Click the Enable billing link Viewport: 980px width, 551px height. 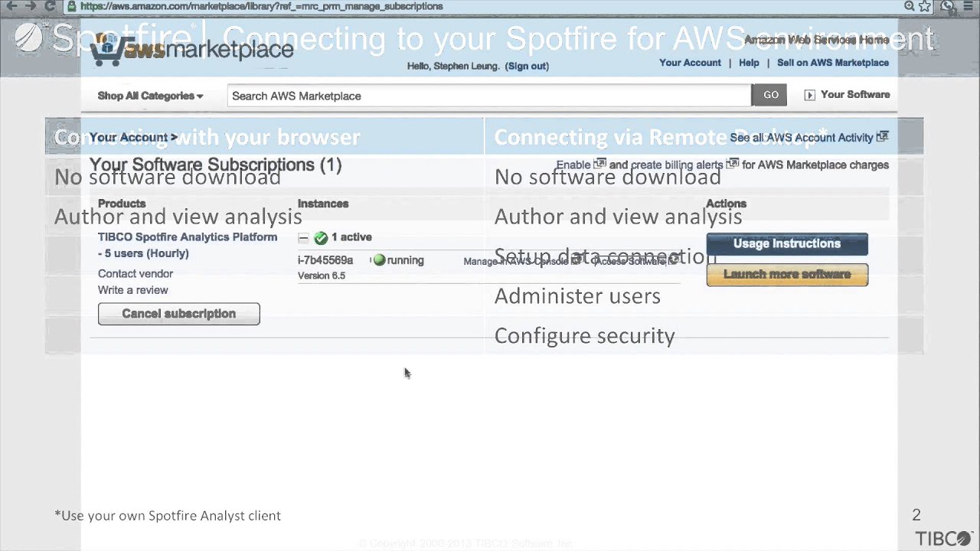point(573,165)
